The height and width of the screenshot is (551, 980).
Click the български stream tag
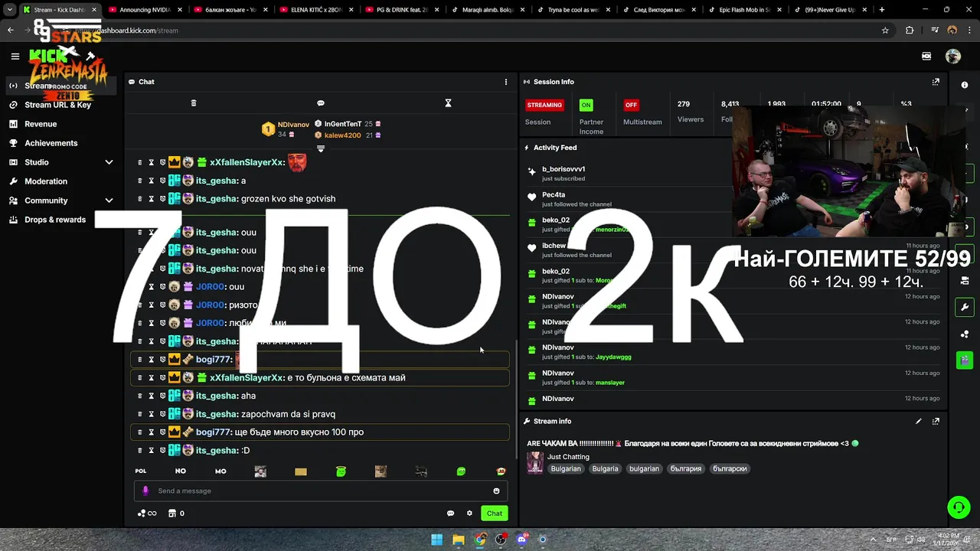pos(730,469)
